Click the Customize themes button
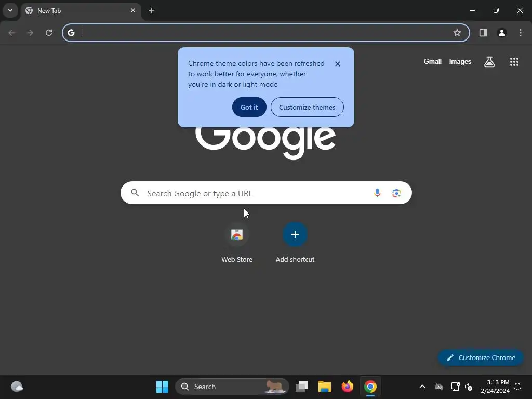 tap(307, 107)
